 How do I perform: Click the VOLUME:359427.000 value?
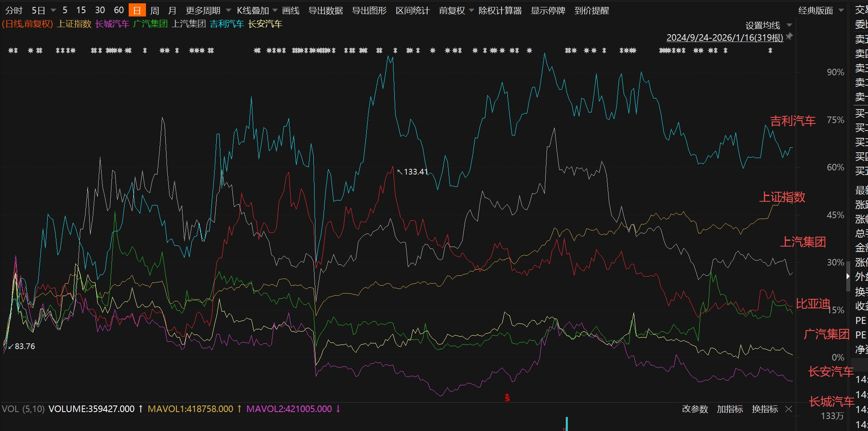pyautogui.click(x=92, y=409)
